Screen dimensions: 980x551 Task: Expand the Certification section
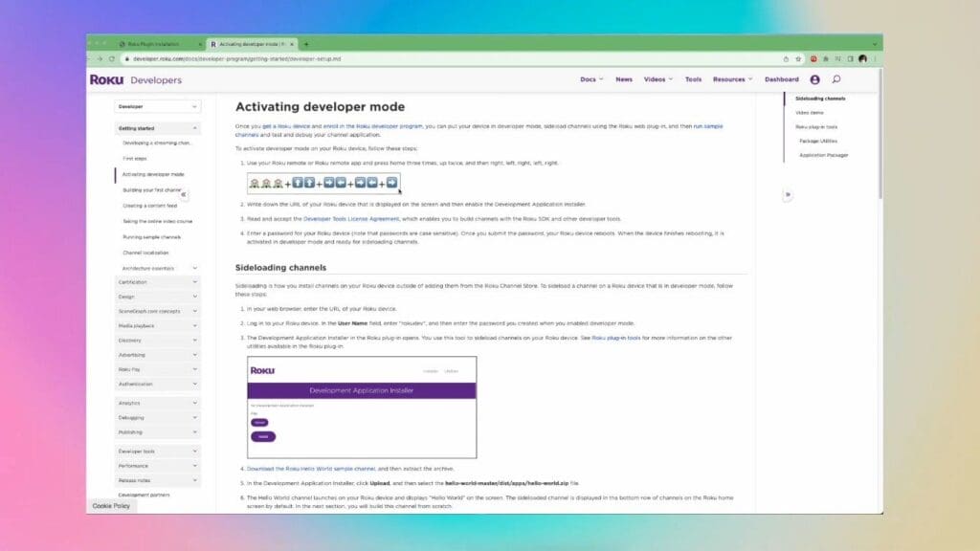pos(158,282)
